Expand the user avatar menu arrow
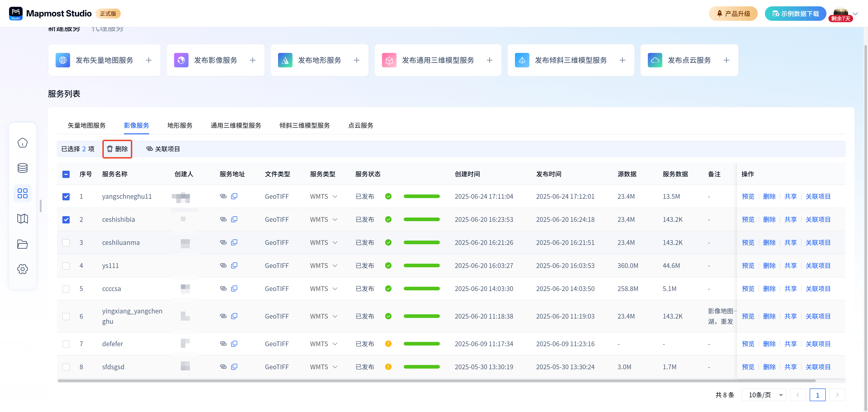Screen dimensions: 868x412 coord(856,14)
